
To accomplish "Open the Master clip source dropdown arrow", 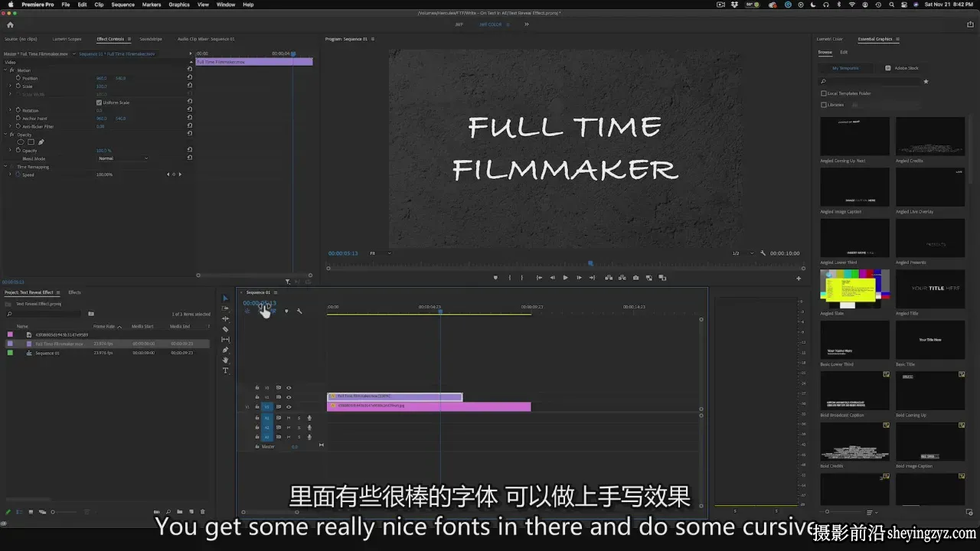I will pyautogui.click(x=73, y=54).
